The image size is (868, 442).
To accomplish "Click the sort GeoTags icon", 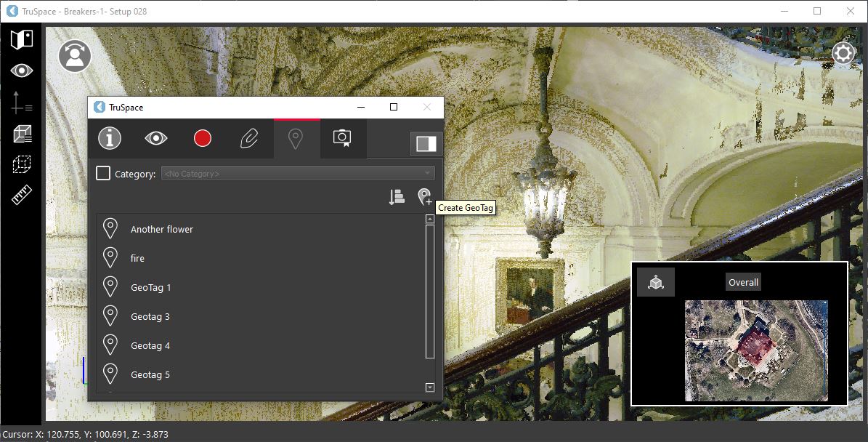I will [397, 197].
